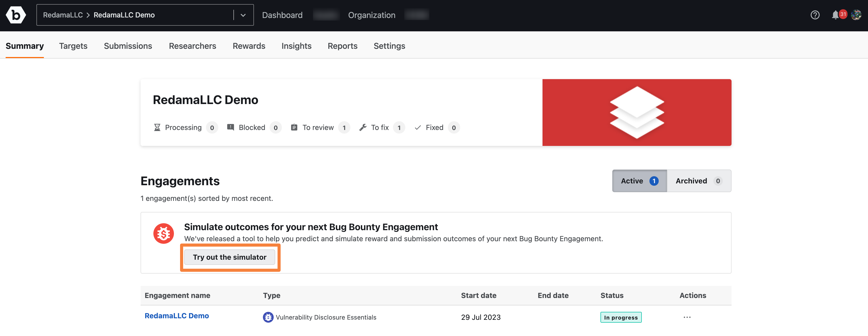
Task: Click the To review count badge
Action: [344, 127]
